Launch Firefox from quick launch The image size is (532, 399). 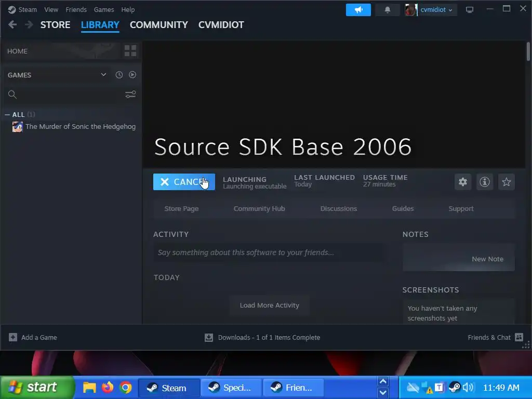[x=108, y=388]
